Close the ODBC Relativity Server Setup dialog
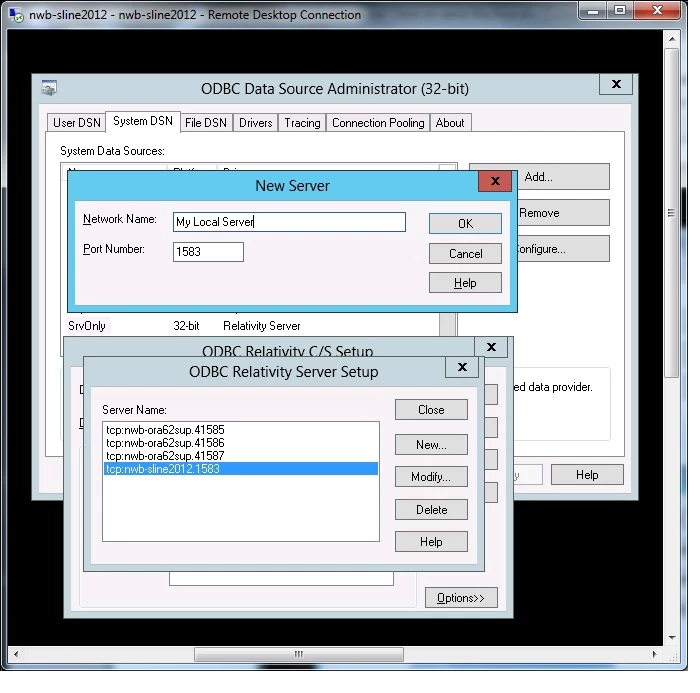The height and width of the screenshot is (693, 700). (x=462, y=367)
